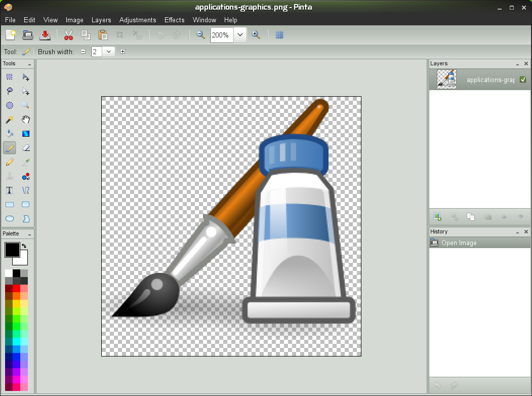
Task: Toggle the pixel grid display
Action: coord(279,35)
